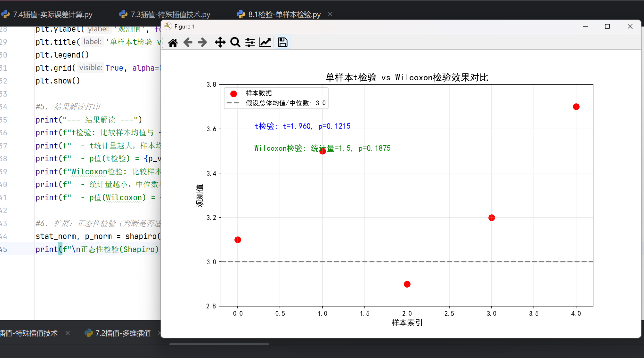Switch to 7.3插值-特殊插值技术.py tab
This screenshot has width=644, height=358.
(170, 14)
